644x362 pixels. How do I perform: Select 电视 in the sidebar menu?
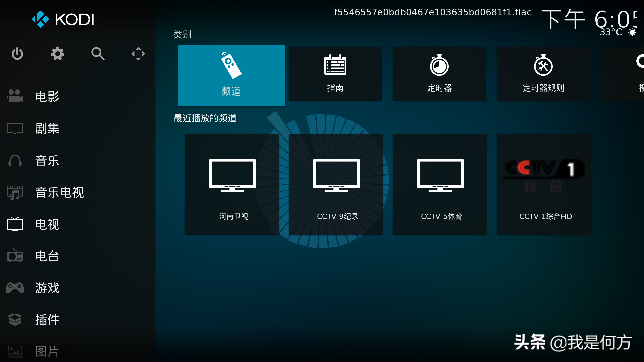tap(77, 224)
